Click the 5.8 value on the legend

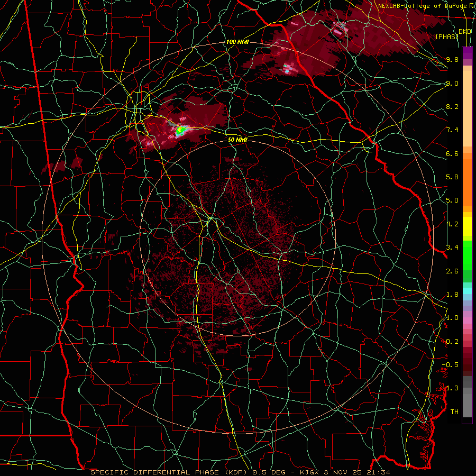[x=452, y=177]
